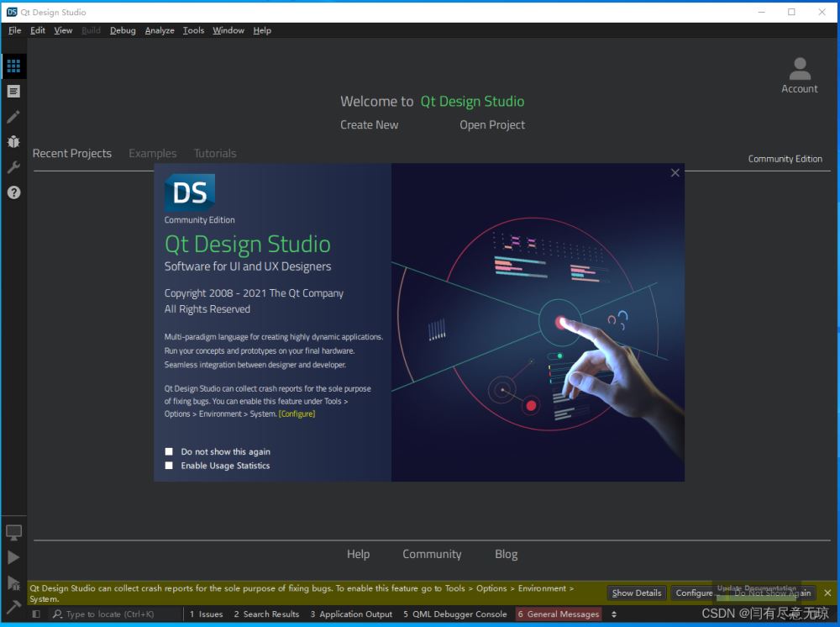
Task: Open the 2 Search Results pane
Action: point(266,614)
